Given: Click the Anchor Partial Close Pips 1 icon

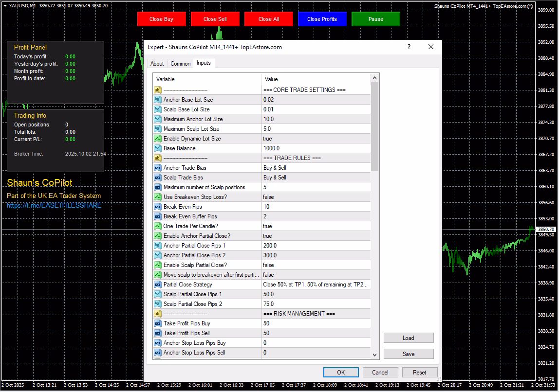Looking at the screenshot, I should 158,246.
